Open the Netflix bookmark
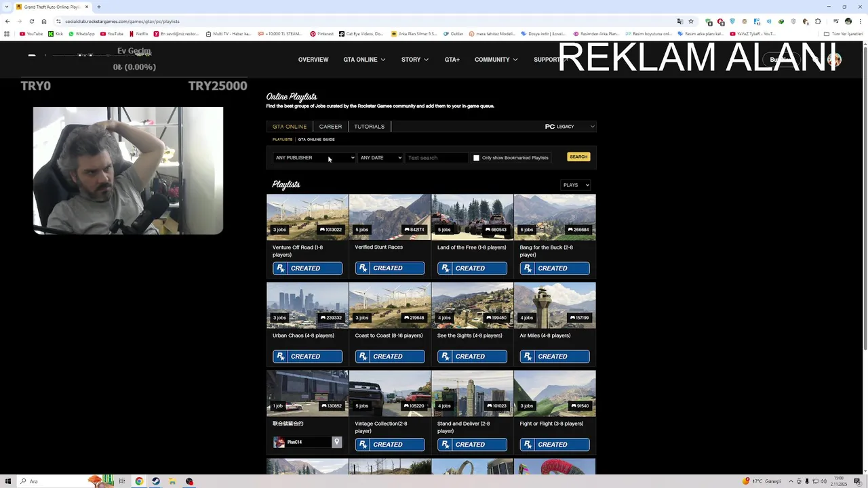Viewport: 868px width, 488px height. click(x=138, y=33)
